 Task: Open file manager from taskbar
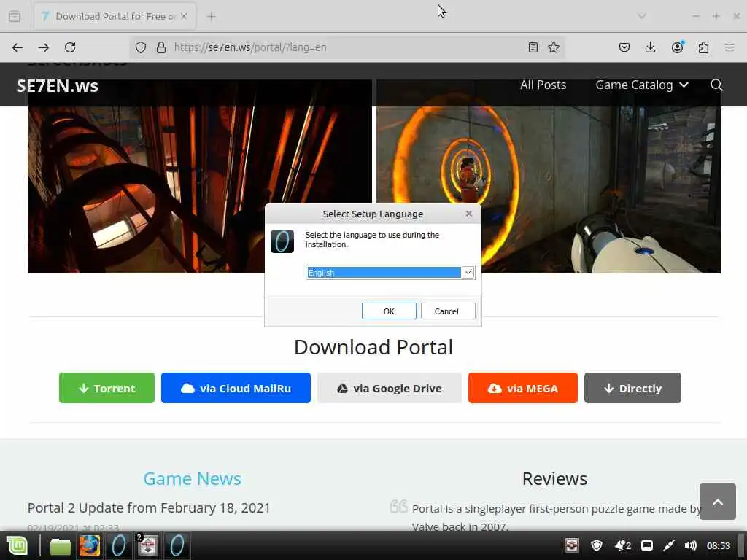[61, 545]
